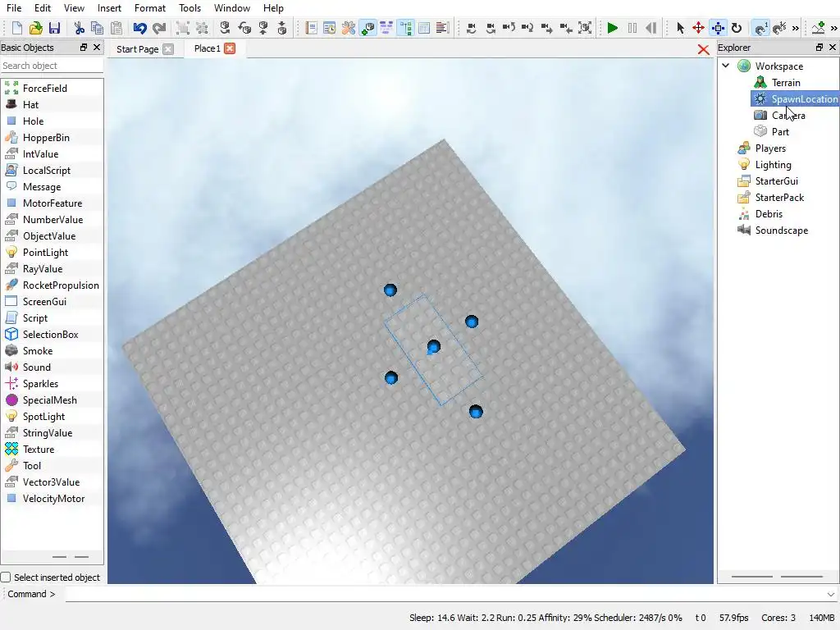
Task: Start the simulation with Play button
Action: (612, 28)
